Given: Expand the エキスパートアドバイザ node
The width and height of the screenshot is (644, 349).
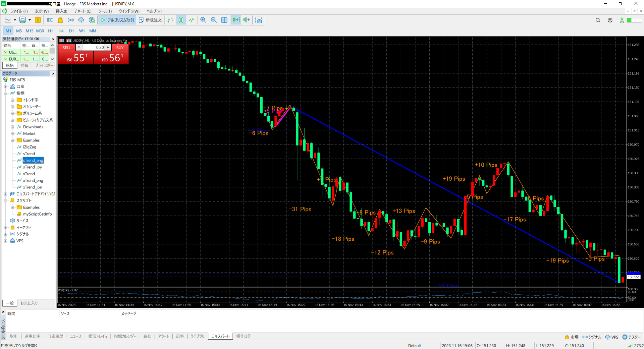Looking at the screenshot, I should [x=6, y=194].
